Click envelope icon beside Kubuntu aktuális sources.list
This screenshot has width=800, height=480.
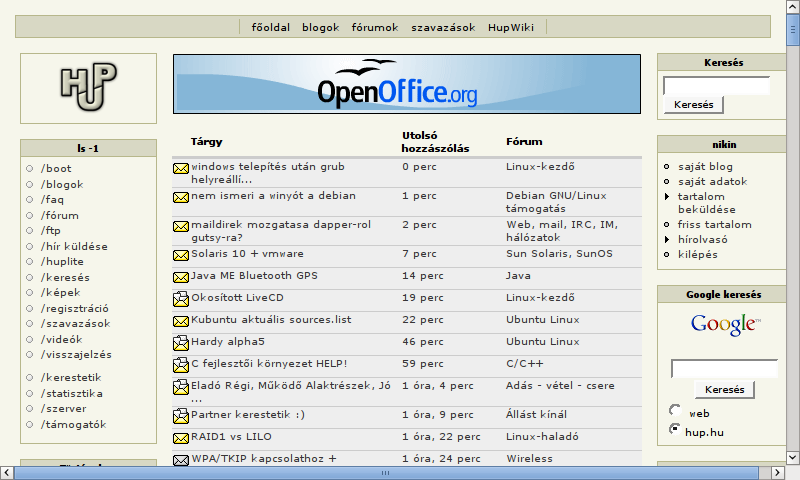[x=181, y=321]
